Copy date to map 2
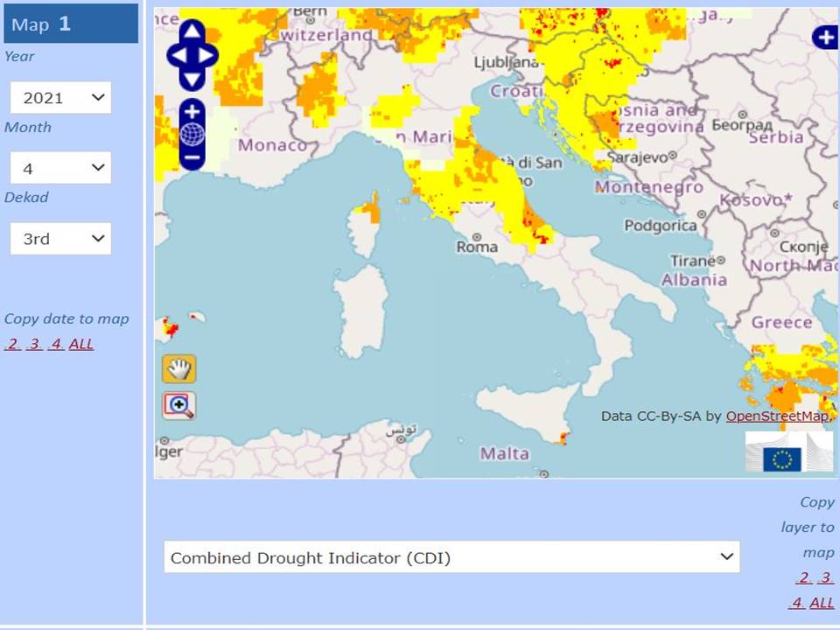The height and width of the screenshot is (630, 840). [x=12, y=344]
